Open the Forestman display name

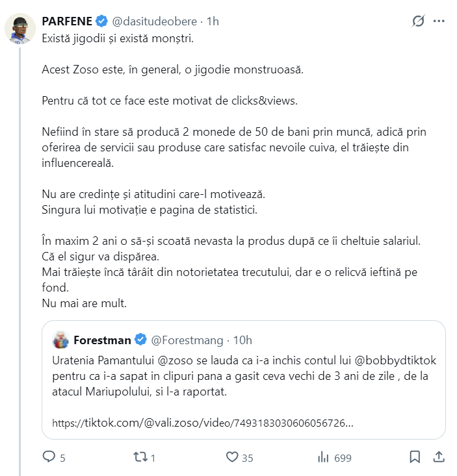102,340
